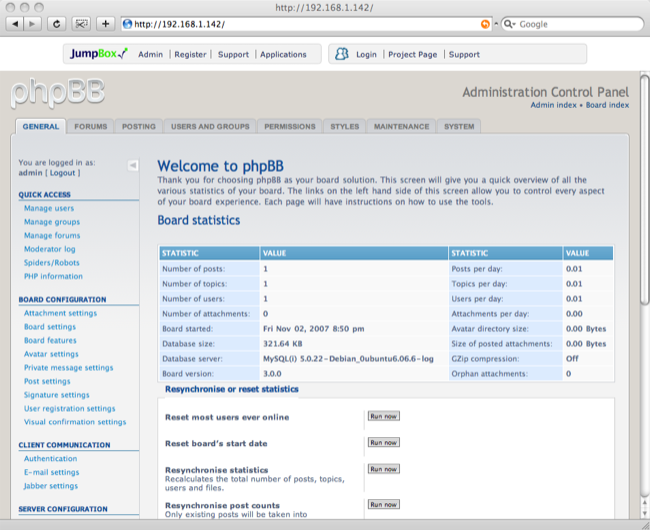Open User registration settings
The height and width of the screenshot is (530, 650).
click(70, 408)
